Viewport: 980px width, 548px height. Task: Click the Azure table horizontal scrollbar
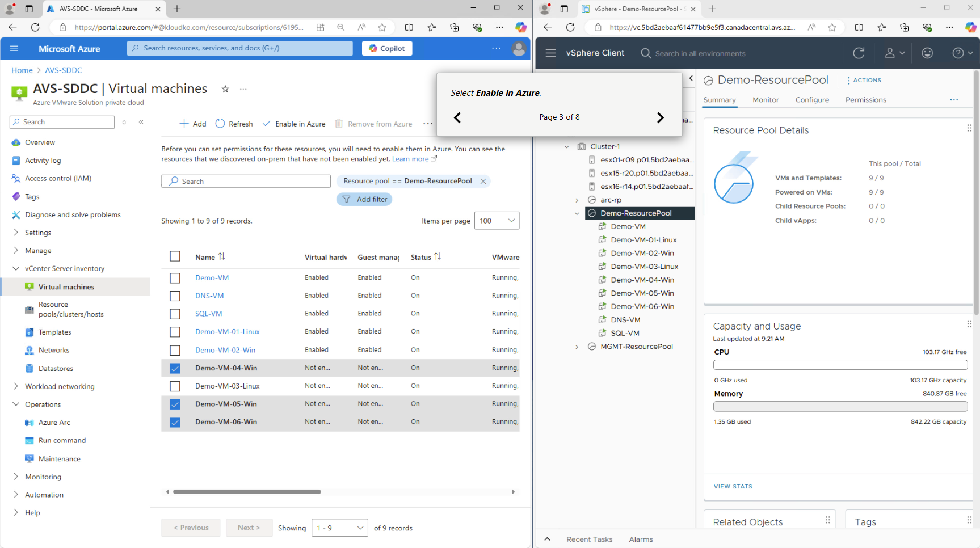[x=247, y=492]
